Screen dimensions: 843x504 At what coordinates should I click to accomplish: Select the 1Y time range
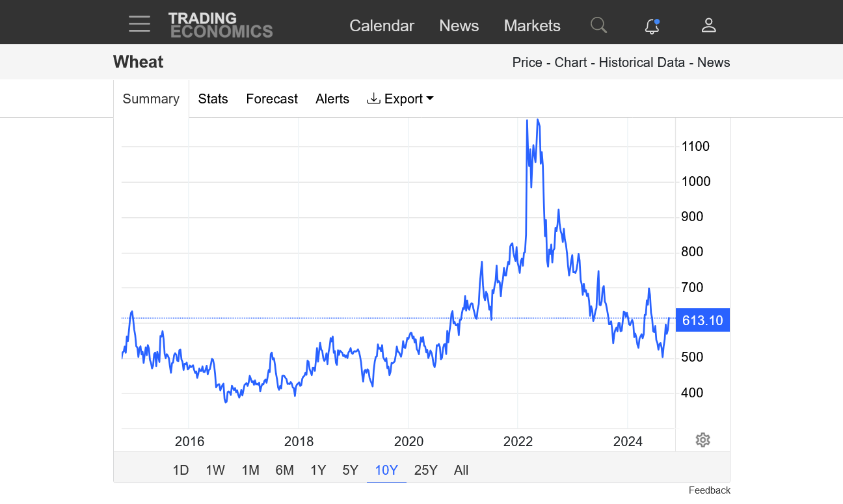click(x=318, y=470)
